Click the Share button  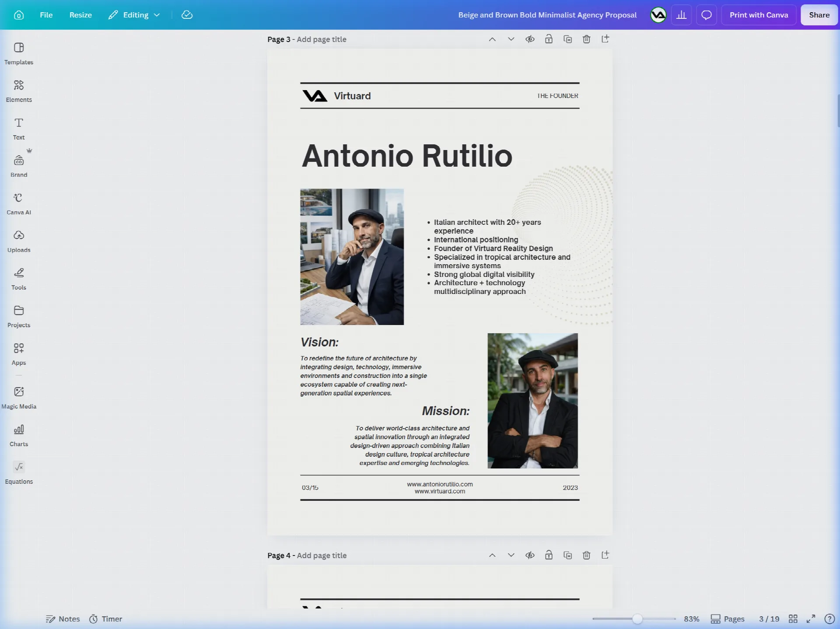tap(819, 15)
